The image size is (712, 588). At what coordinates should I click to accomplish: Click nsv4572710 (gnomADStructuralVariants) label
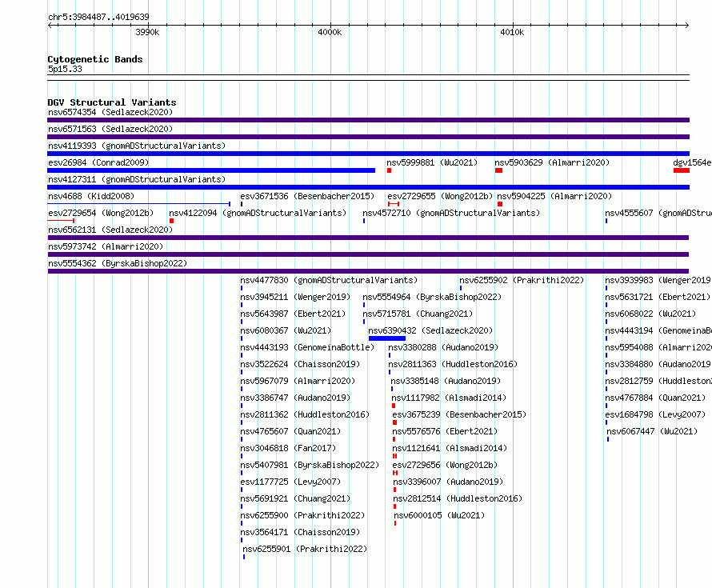coord(451,213)
